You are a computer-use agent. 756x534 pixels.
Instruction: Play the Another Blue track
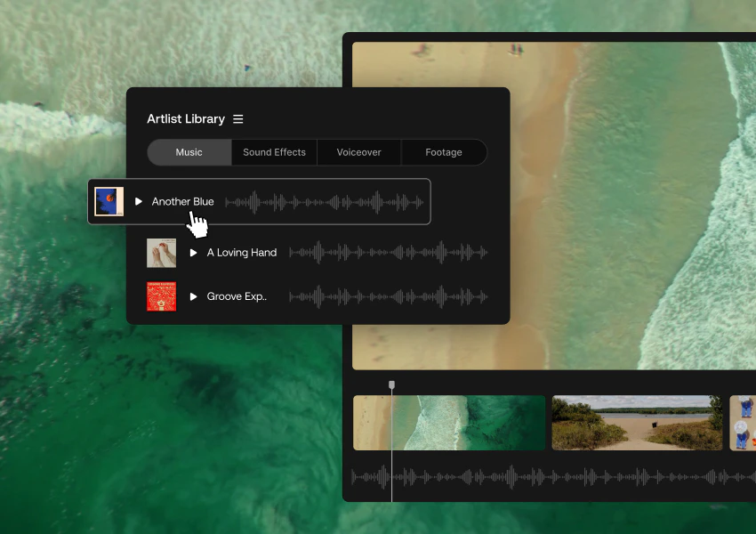(x=139, y=201)
